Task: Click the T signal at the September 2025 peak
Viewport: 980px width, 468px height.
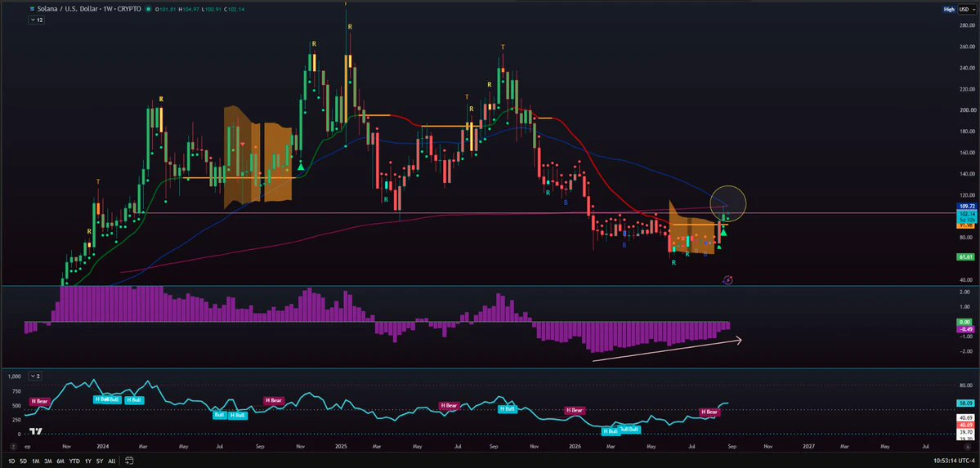Action: click(x=503, y=47)
